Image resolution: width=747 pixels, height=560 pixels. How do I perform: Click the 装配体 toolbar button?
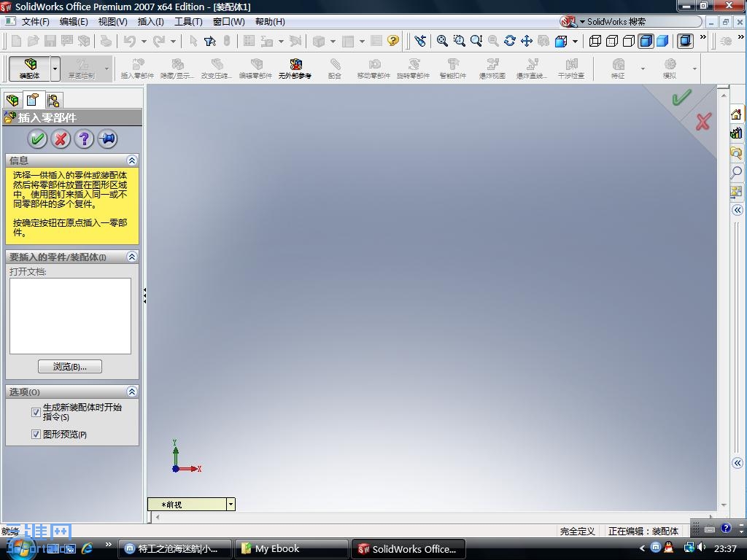(29, 69)
